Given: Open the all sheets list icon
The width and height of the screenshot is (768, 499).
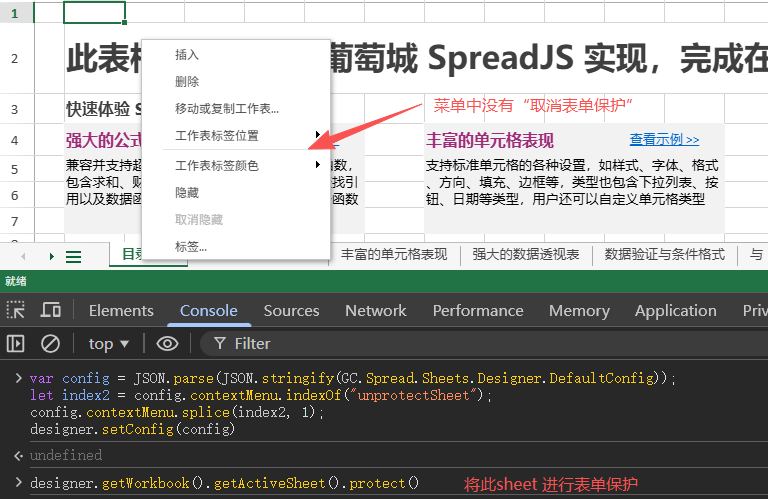Looking at the screenshot, I should point(73,257).
